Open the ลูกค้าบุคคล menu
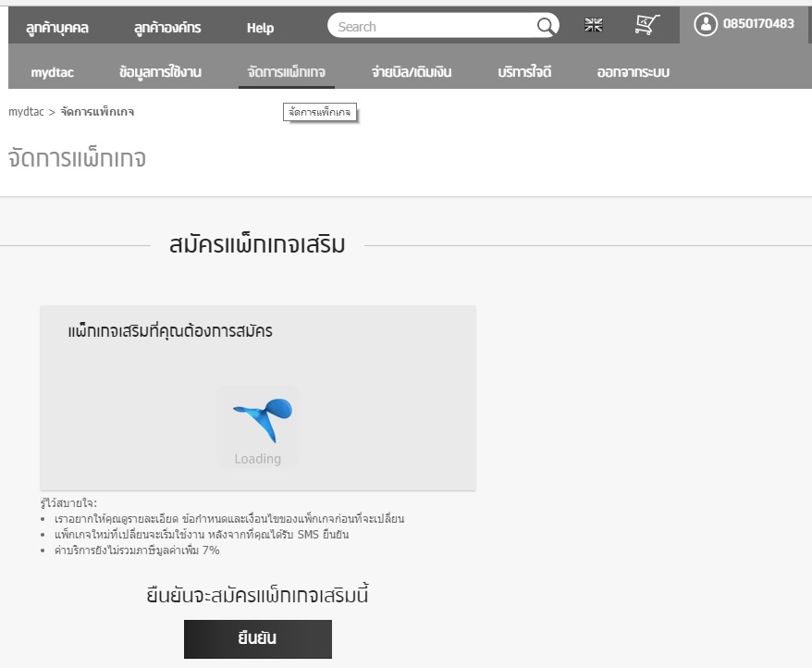 pos(57,28)
